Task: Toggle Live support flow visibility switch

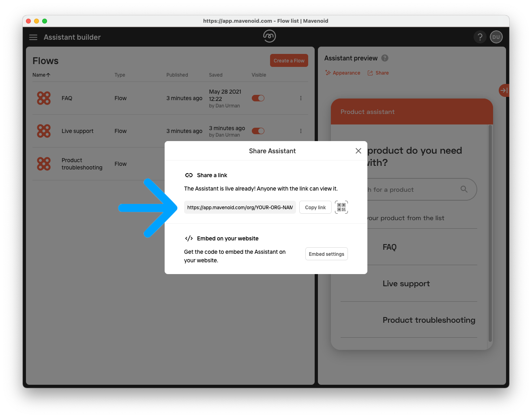Action: click(x=258, y=131)
